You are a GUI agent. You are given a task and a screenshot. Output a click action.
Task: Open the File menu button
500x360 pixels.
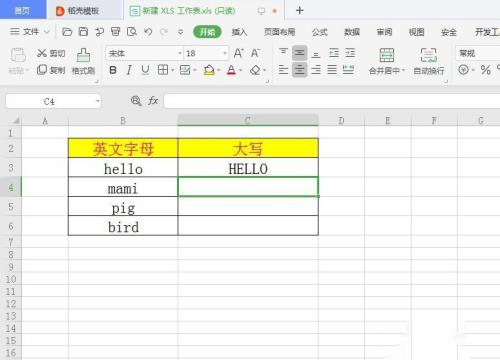[x=29, y=32]
